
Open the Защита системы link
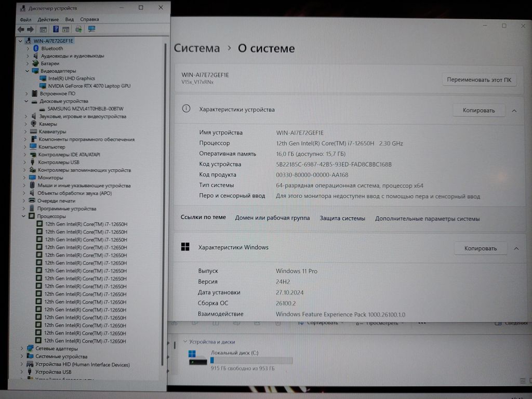click(342, 218)
